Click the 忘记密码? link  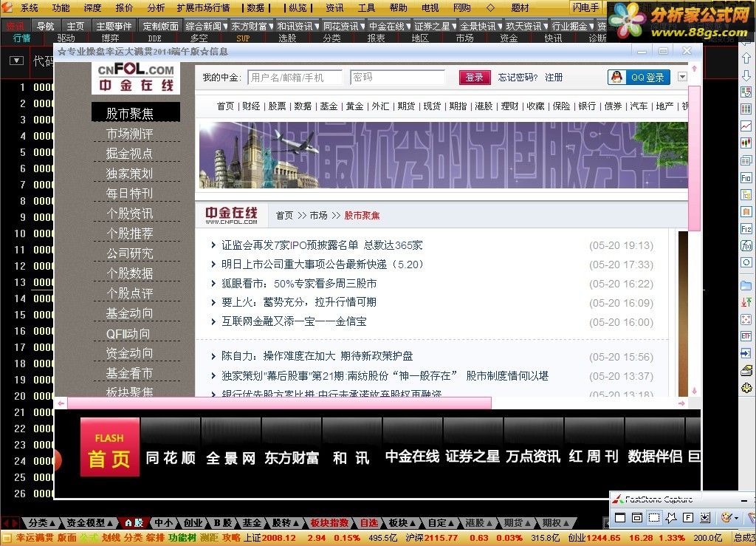[517, 77]
